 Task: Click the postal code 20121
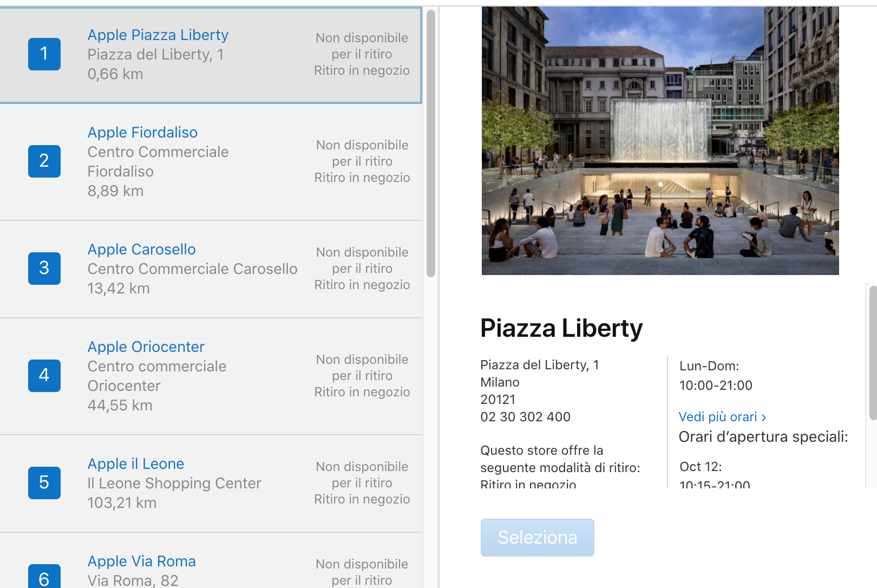click(x=498, y=400)
